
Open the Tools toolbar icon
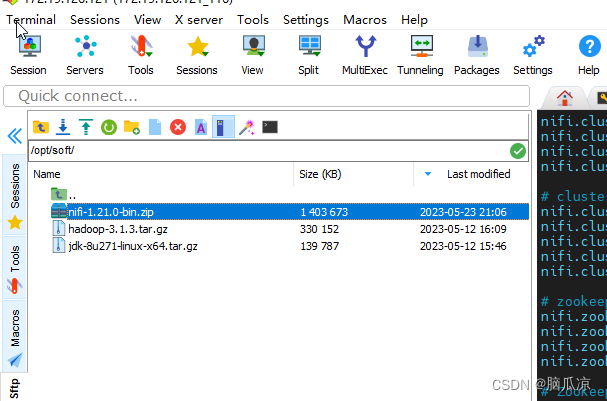click(141, 55)
